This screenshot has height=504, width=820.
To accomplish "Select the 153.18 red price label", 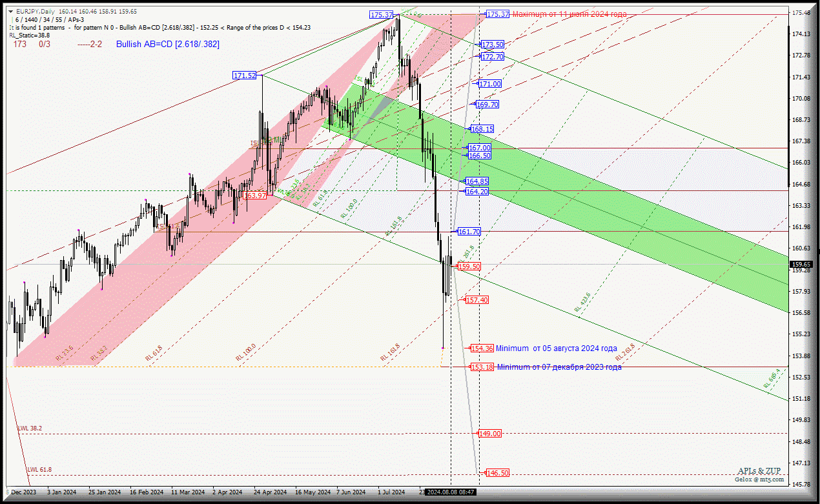I will (482, 367).
